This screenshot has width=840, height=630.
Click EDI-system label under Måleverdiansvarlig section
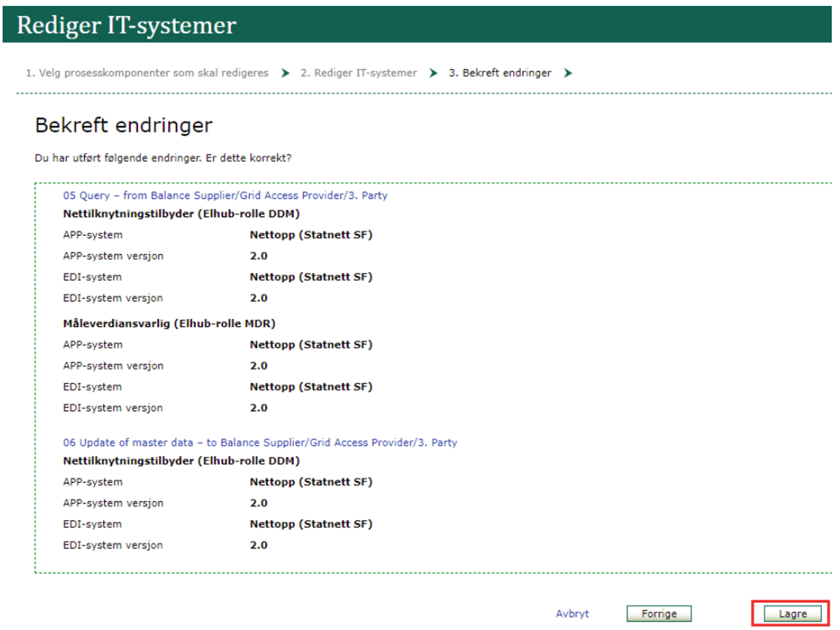click(x=92, y=387)
